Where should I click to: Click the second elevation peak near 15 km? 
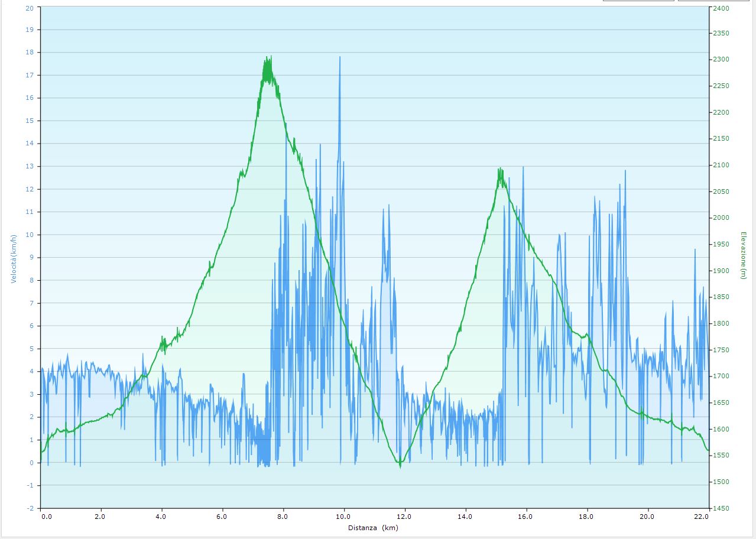point(500,170)
